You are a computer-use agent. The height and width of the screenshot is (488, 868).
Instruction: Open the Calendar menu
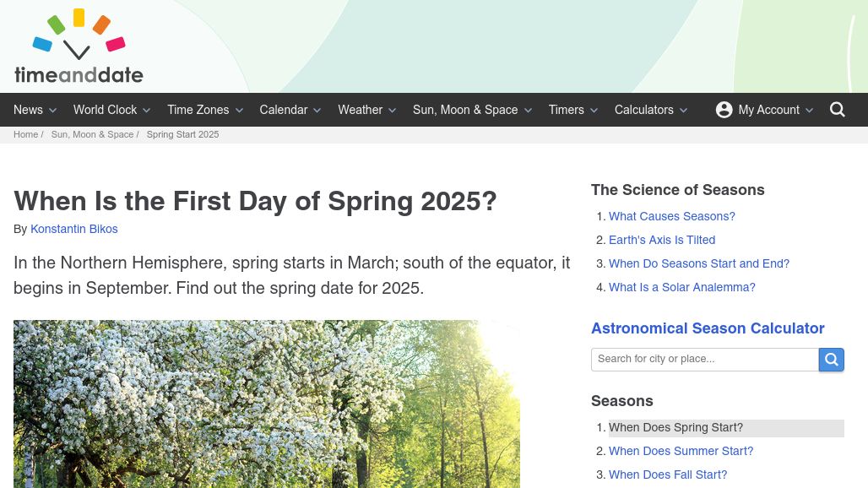coord(284,110)
